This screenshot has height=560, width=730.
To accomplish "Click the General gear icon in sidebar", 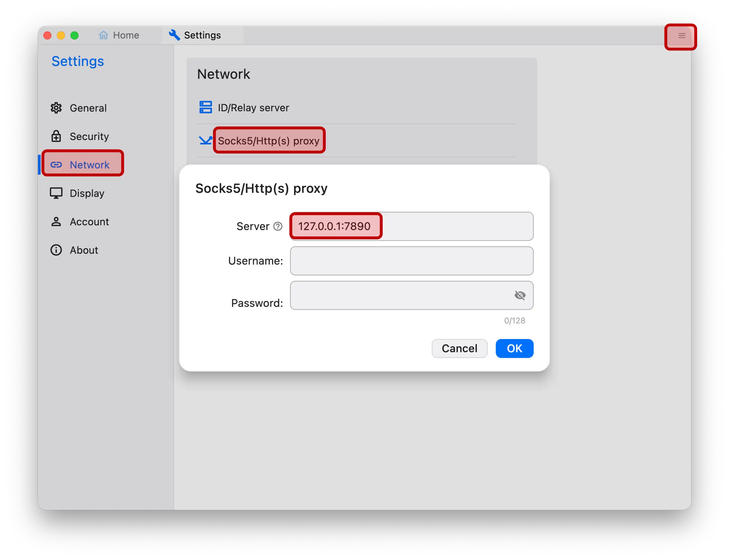I will point(56,108).
